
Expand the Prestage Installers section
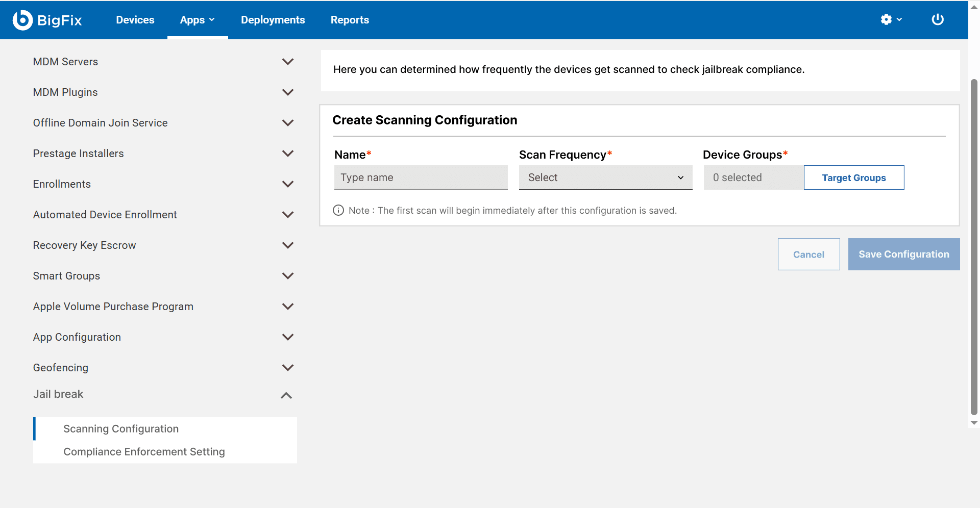164,154
